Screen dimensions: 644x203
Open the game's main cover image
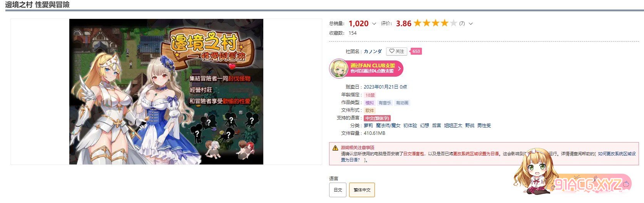coord(166,92)
